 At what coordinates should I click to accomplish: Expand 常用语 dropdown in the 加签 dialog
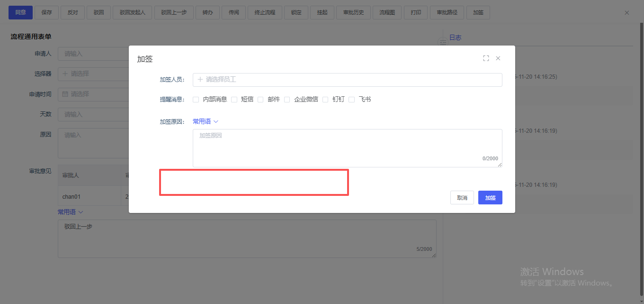pos(206,121)
